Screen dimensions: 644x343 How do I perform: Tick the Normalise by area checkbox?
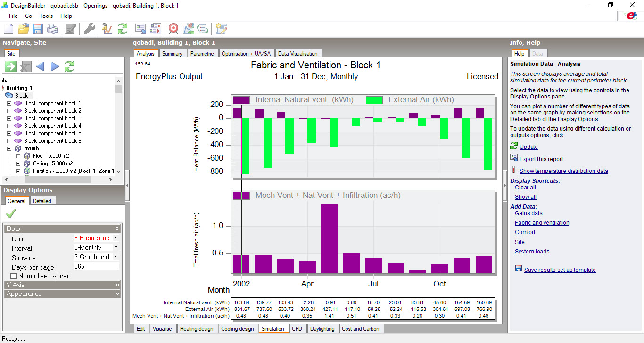tap(13, 276)
